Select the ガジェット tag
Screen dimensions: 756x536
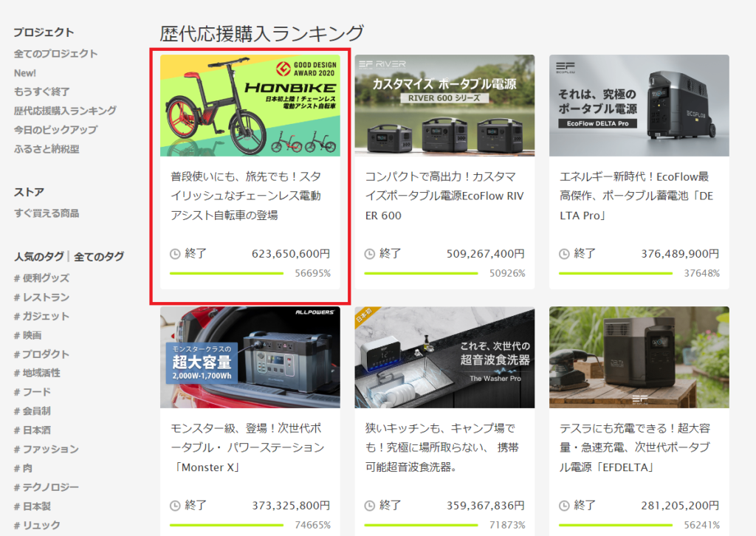[x=41, y=316]
